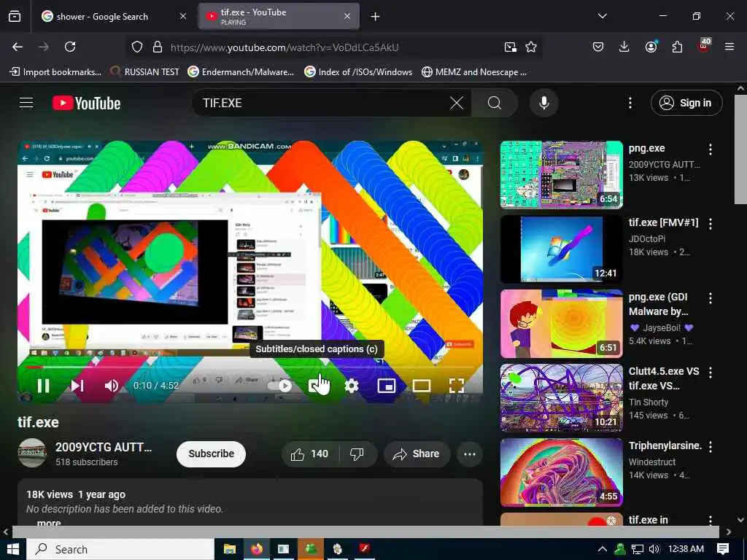Close the shower Google Search tab
This screenshot has height=560, width=747.
point(183,16)
